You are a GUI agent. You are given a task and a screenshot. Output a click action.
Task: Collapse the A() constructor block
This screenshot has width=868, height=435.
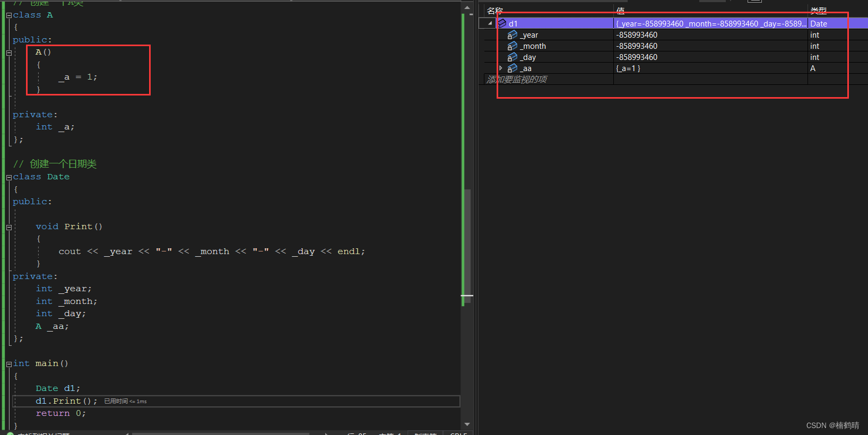(9, 53)
